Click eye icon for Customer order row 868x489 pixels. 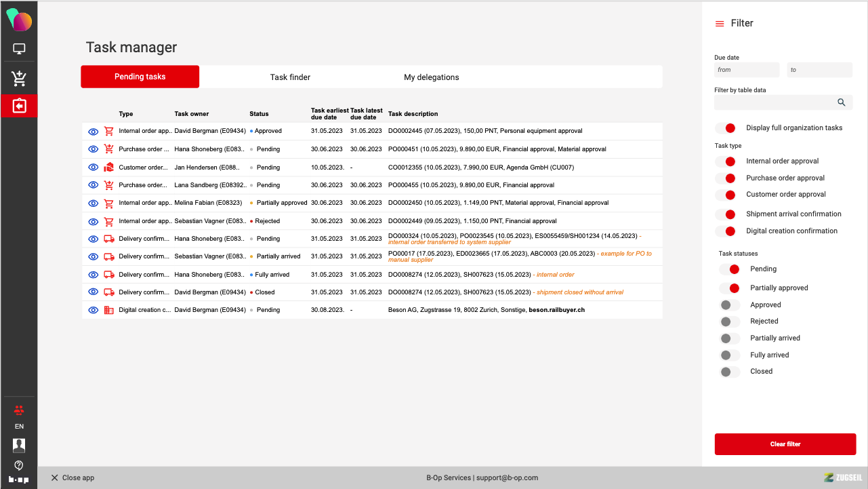(94, 167)
